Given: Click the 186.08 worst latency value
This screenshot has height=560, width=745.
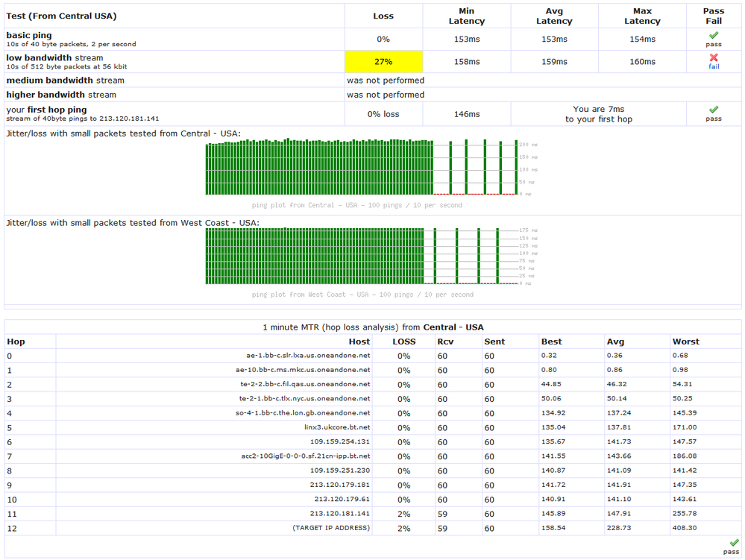Looking at the screenshot, I should (x=685, y=456).
